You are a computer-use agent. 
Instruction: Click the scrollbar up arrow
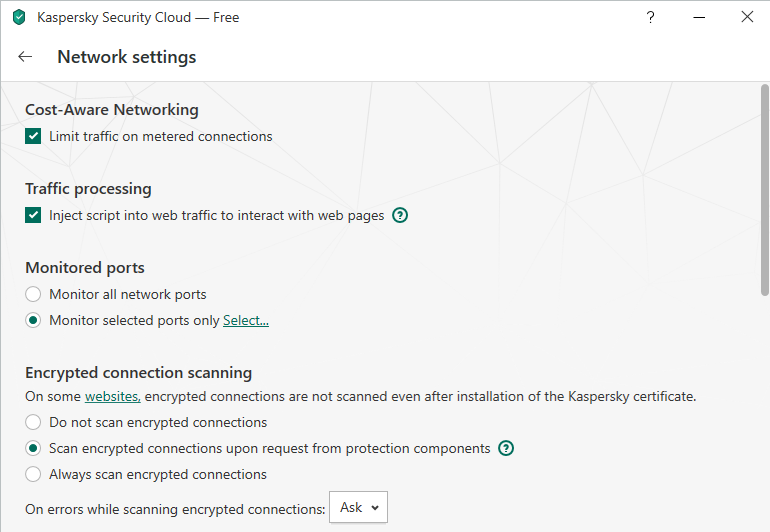[x=764, y=88]
